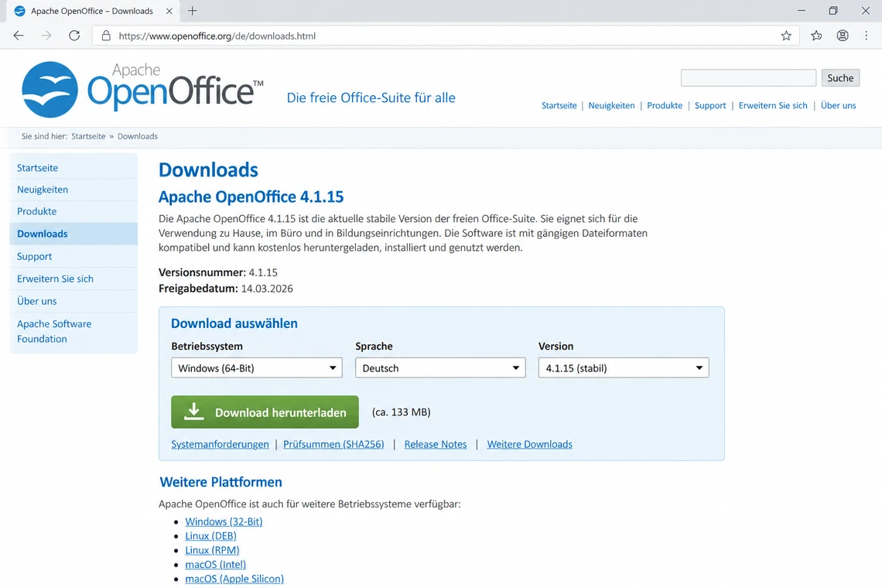This screenshot has width=882, height=588.
Task: Select Support in the left sidebar
Action: coord(73,256)
